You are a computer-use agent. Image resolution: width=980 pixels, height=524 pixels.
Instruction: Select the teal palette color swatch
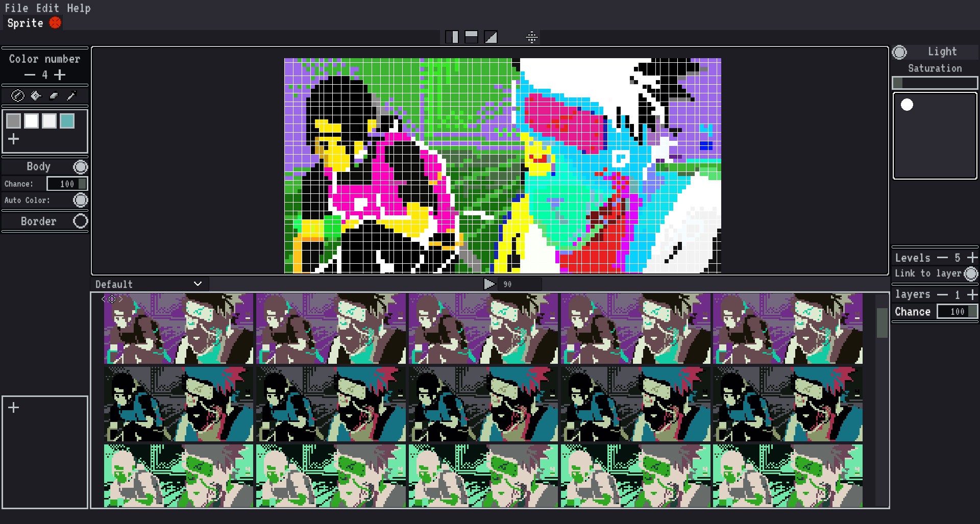(67, 121)
